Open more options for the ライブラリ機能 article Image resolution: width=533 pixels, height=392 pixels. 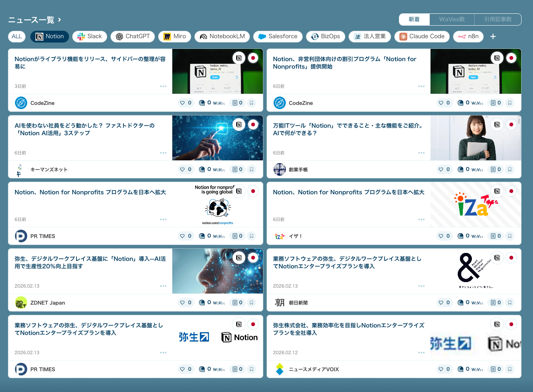163,86
